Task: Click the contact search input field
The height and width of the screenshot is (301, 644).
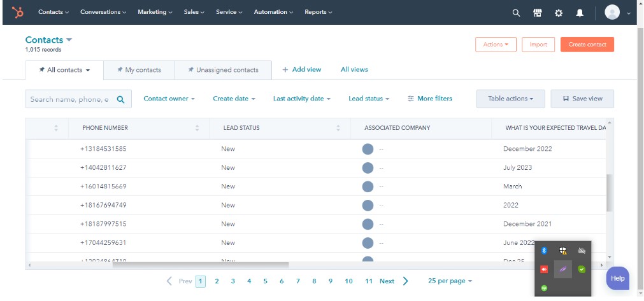Action: [70, 99]
